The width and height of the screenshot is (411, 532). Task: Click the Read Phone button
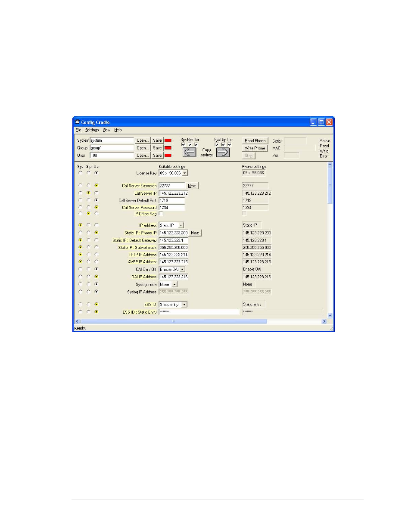tap(255, 141)
